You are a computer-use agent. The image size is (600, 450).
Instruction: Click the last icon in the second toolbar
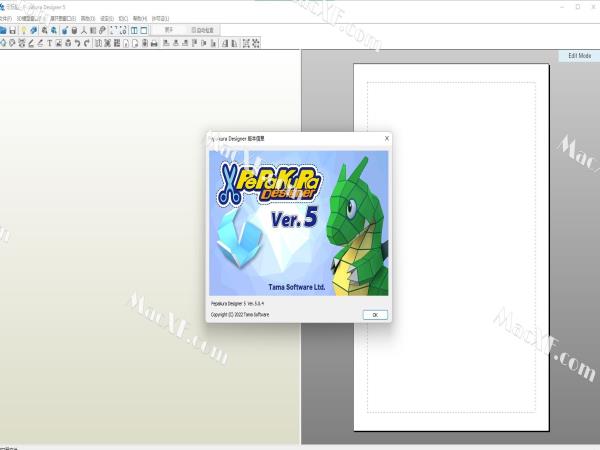coord(256,43)
